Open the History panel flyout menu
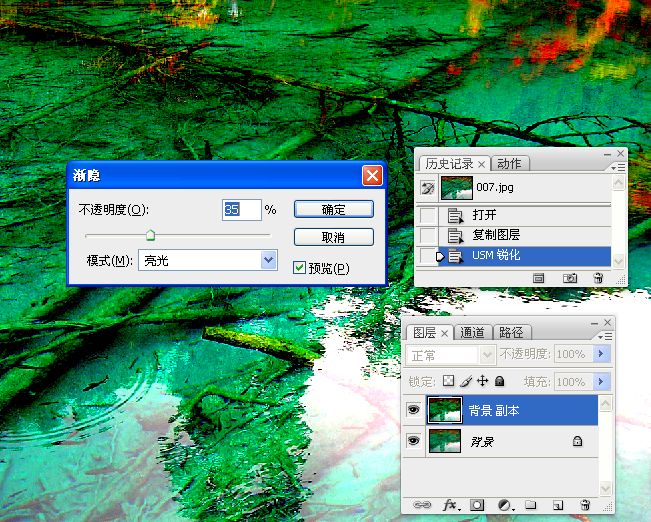The width and height of the screenshot is (651, 522). [x=618, y=167]
